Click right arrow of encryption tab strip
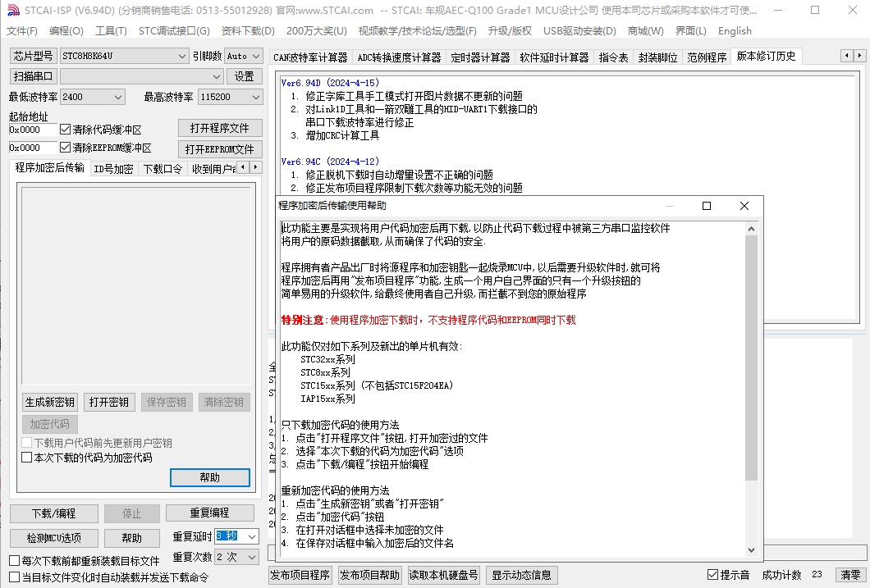The image size is (870, 588). [x=256, y=166]
